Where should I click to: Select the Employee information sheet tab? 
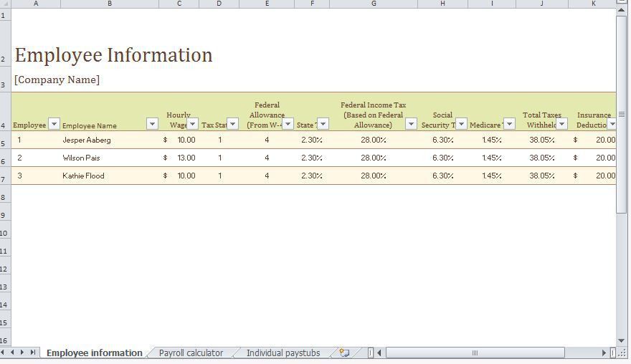point(95,353)
